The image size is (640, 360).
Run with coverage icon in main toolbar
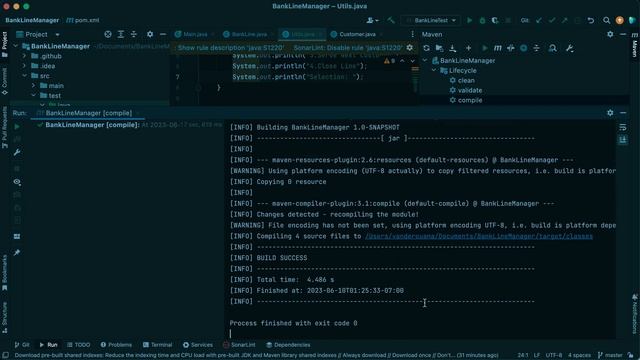tap(495, 20)
